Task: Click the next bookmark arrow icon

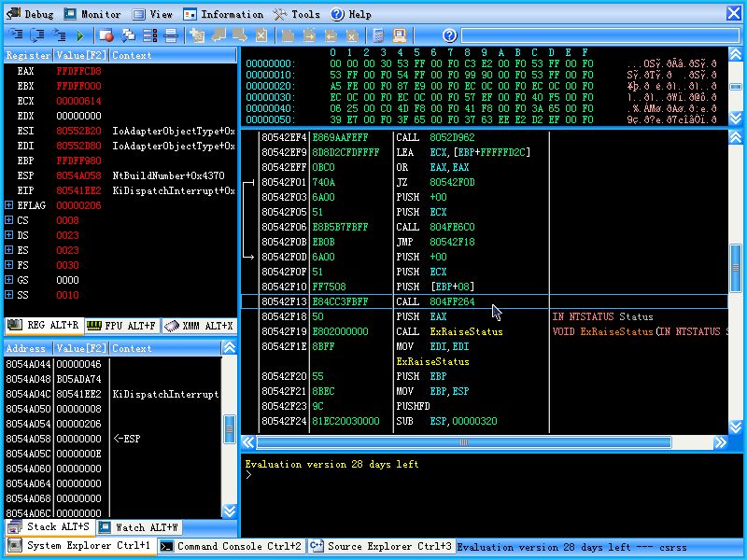Action: [240, 35]
